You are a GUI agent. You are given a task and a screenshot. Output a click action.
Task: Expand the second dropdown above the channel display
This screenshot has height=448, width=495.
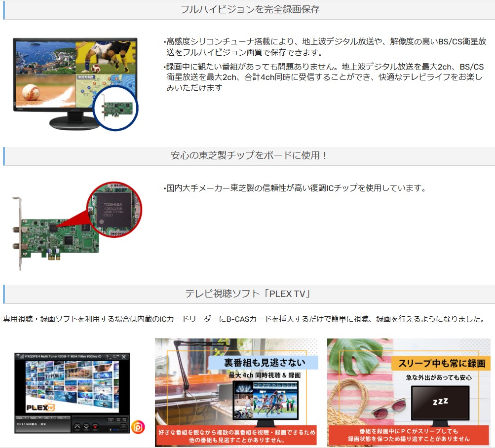tap(36, 418)
